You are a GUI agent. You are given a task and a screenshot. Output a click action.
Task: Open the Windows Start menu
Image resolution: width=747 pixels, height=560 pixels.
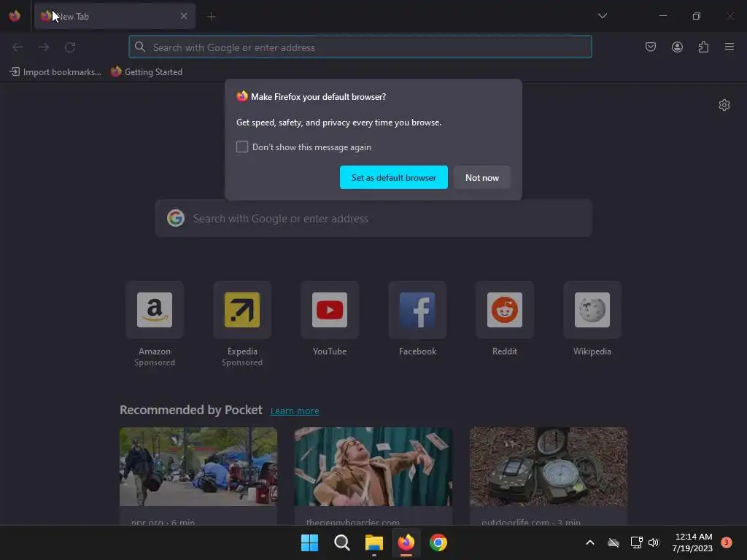click(x=309, y=542)
